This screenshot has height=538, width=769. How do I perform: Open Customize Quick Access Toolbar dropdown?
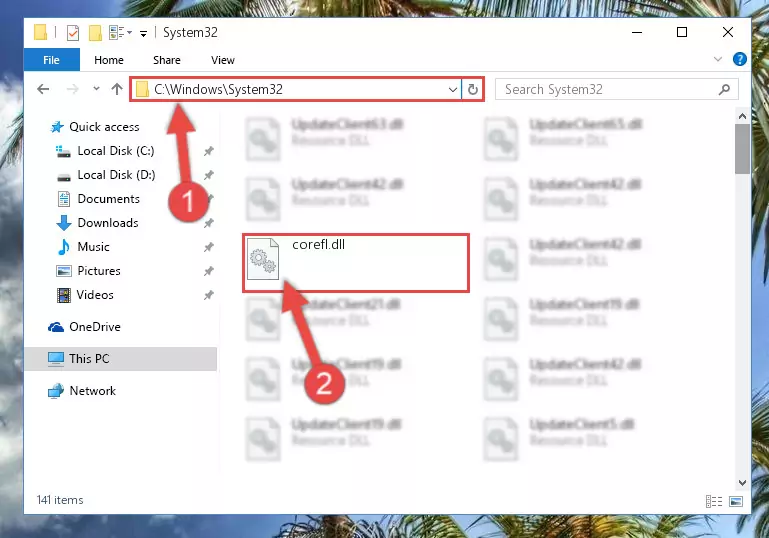(x=143, y=33)
